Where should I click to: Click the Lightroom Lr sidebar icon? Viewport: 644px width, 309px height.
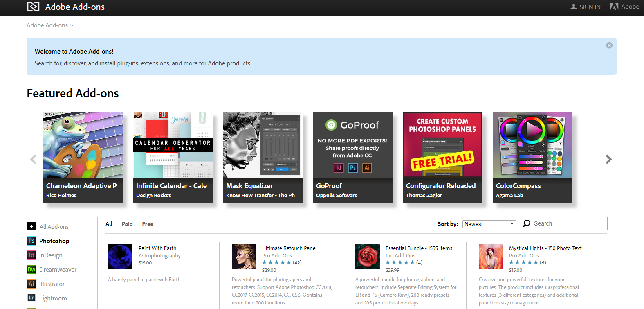pos(31,298)
